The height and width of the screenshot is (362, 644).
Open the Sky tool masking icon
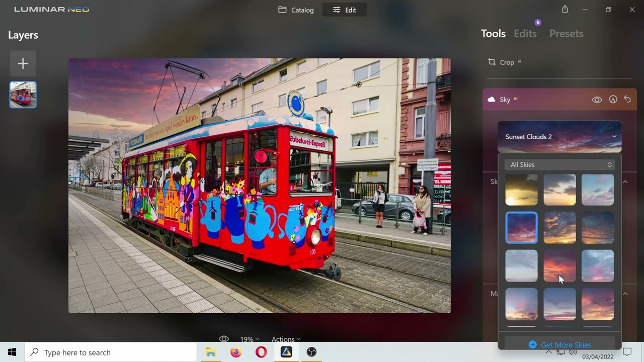click(613, 100)
